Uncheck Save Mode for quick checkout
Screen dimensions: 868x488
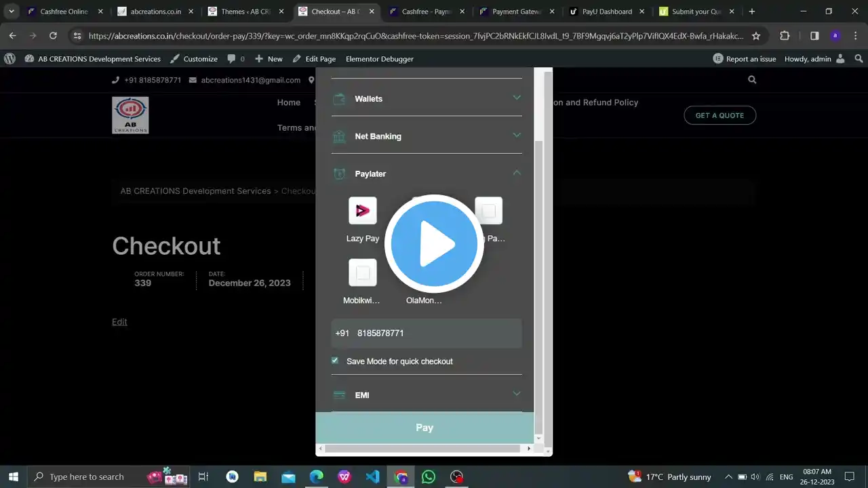(335, 361)
